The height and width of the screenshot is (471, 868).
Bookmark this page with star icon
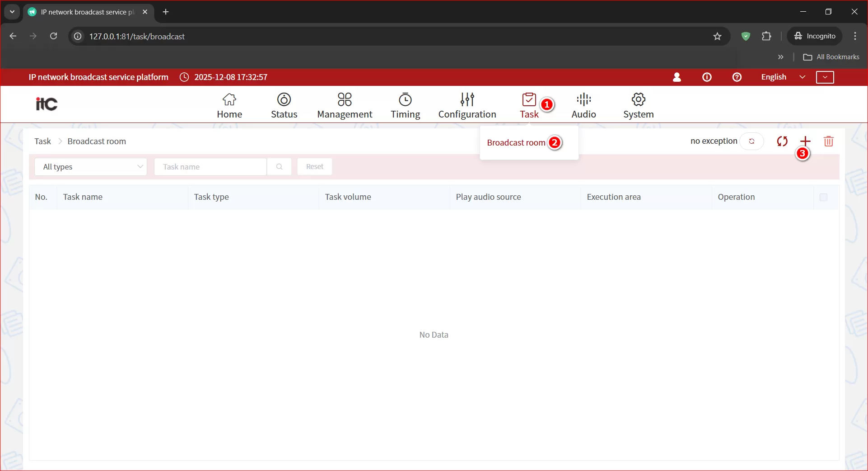[x=717, y=36]
